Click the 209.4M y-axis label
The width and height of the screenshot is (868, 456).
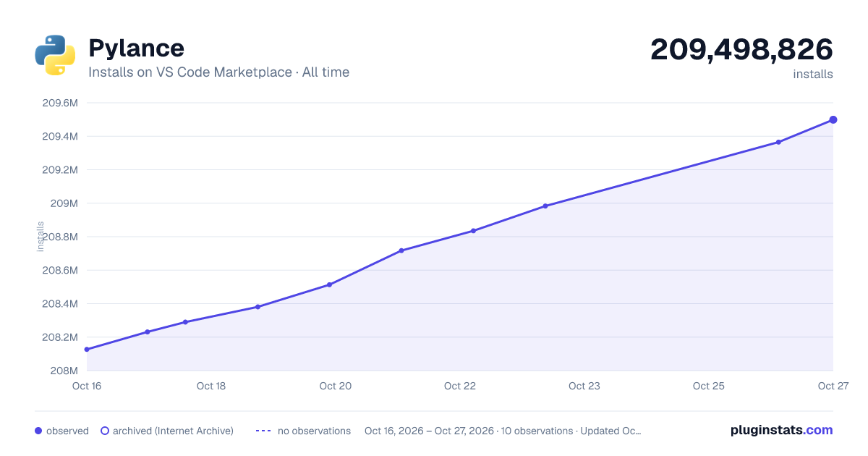pos(60,136)
